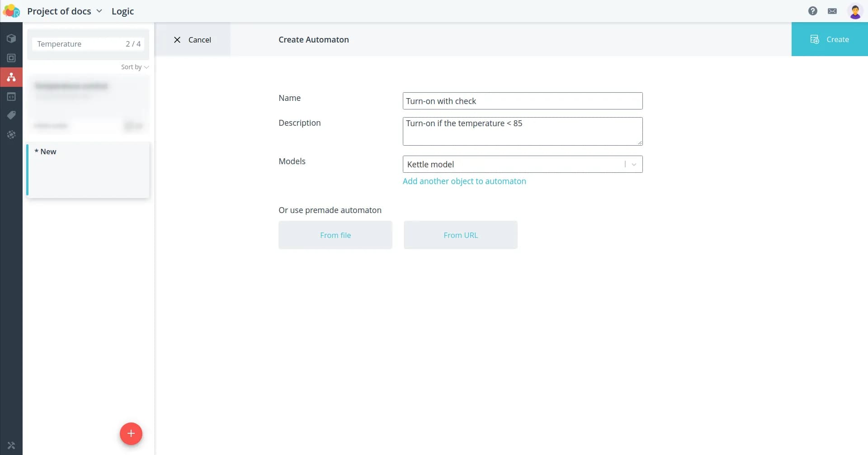Open the code window sidebar icon
The image size is (868, 455).
pos(11,96)
